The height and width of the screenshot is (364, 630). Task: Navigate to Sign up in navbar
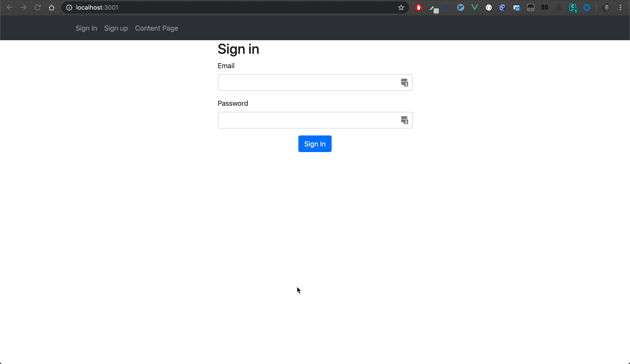[x=116, y=28]
